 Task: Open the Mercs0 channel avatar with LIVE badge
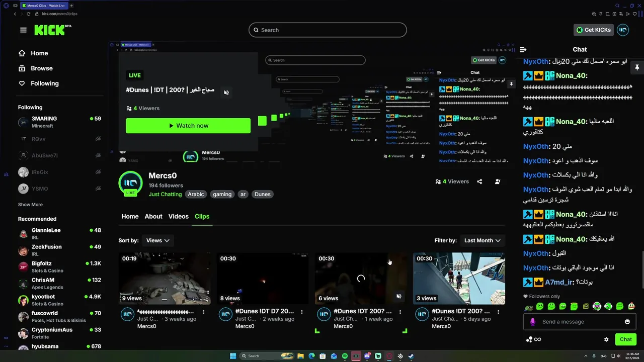130,183
